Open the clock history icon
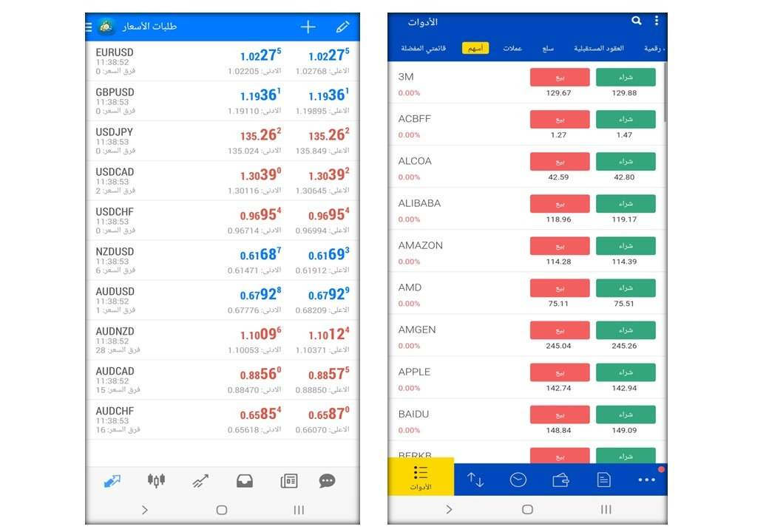The width and height of the screenshot is (769, 532). point(518,480)
